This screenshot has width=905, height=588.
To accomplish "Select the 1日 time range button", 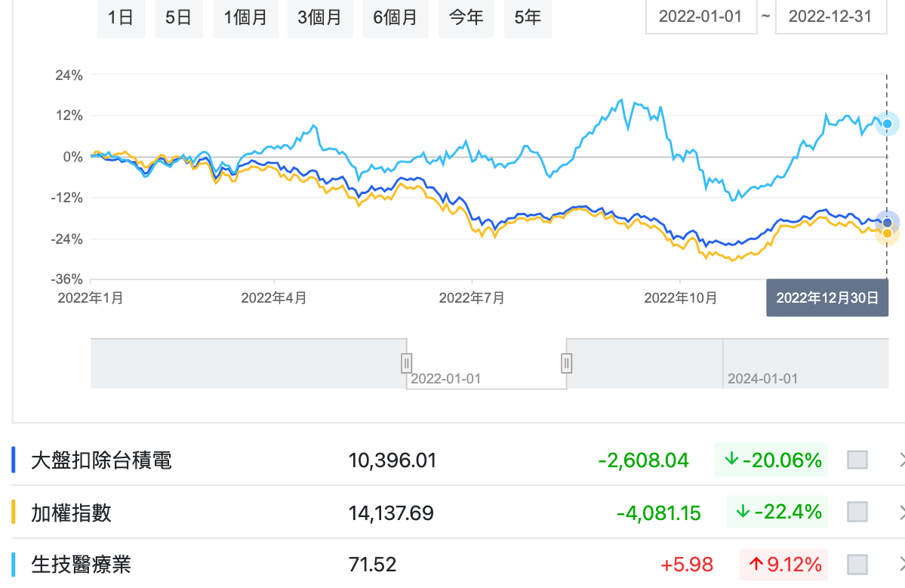I will pos(121,17).
